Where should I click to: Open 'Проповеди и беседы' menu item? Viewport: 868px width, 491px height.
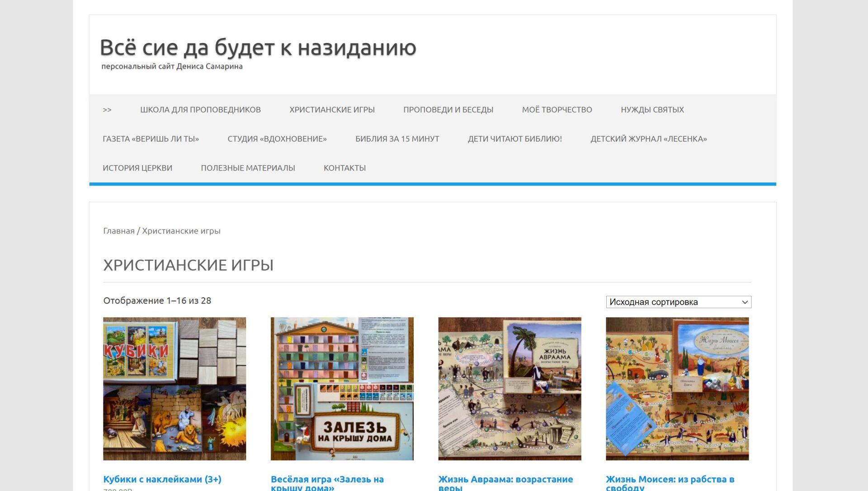[448, 110]
